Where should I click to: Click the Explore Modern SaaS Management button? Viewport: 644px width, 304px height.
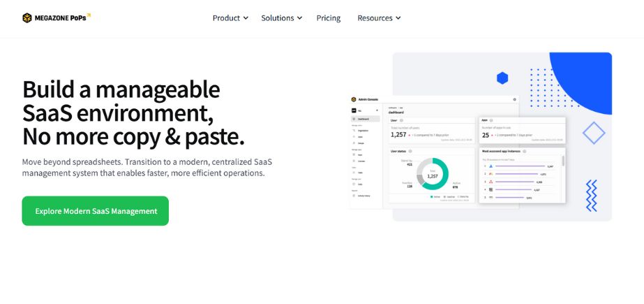[96, 210]
